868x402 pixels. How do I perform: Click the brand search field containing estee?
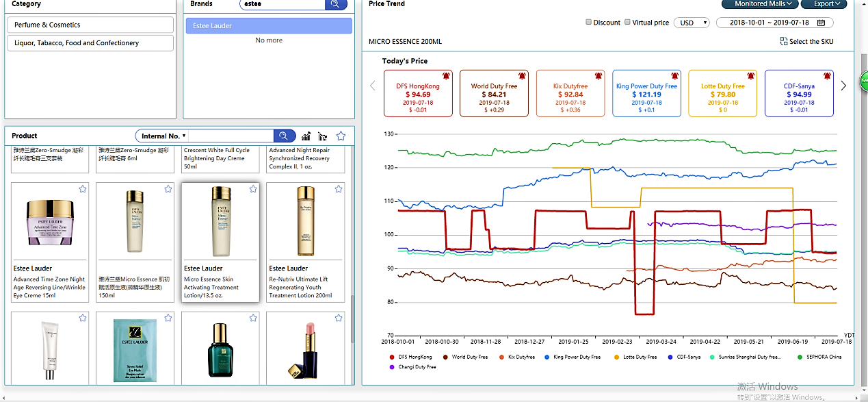pos(282,4)
